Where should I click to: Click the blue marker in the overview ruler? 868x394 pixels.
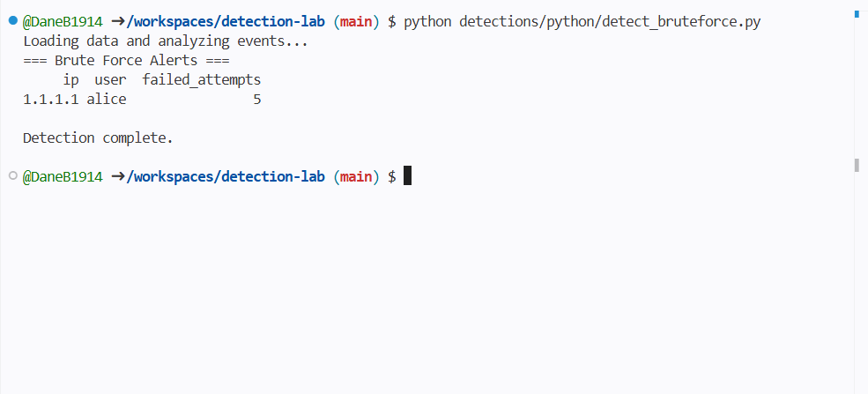(857, 14)
